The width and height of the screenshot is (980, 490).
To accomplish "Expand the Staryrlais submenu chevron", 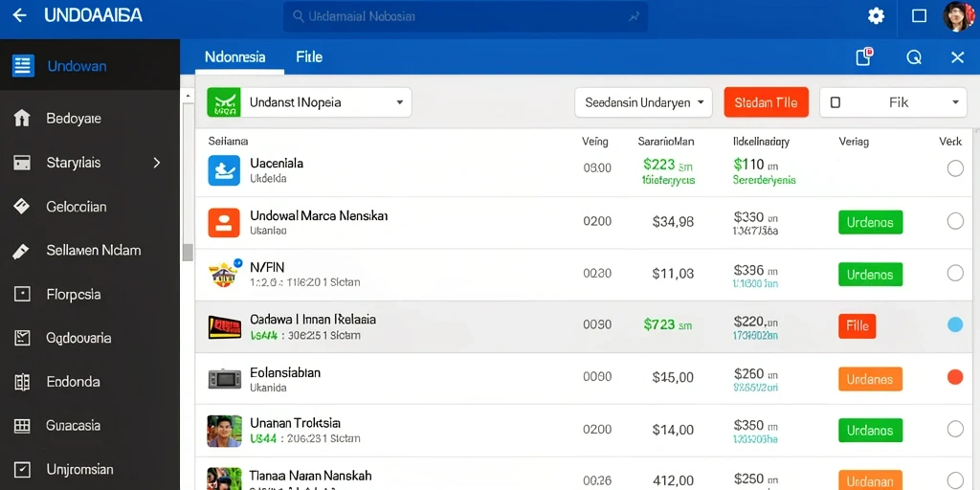I will coord(157,163).
